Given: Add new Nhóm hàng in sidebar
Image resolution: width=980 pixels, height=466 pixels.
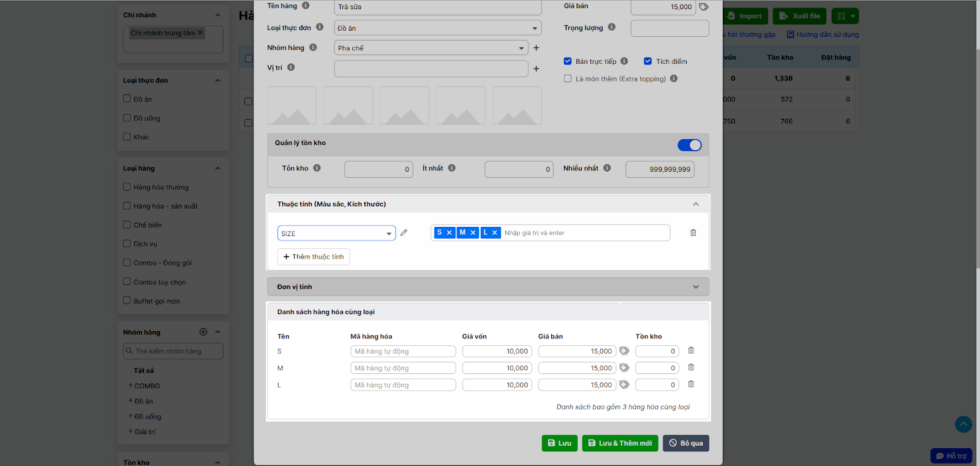Looking at the screenshot, I should [203, 332].
